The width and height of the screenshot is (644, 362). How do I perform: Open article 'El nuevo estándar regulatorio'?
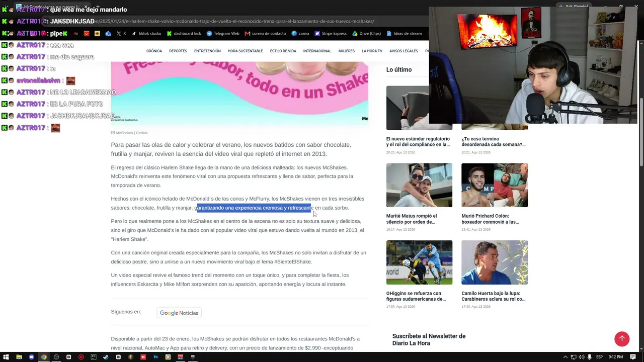pyautogui.click(x=418, y=142)
